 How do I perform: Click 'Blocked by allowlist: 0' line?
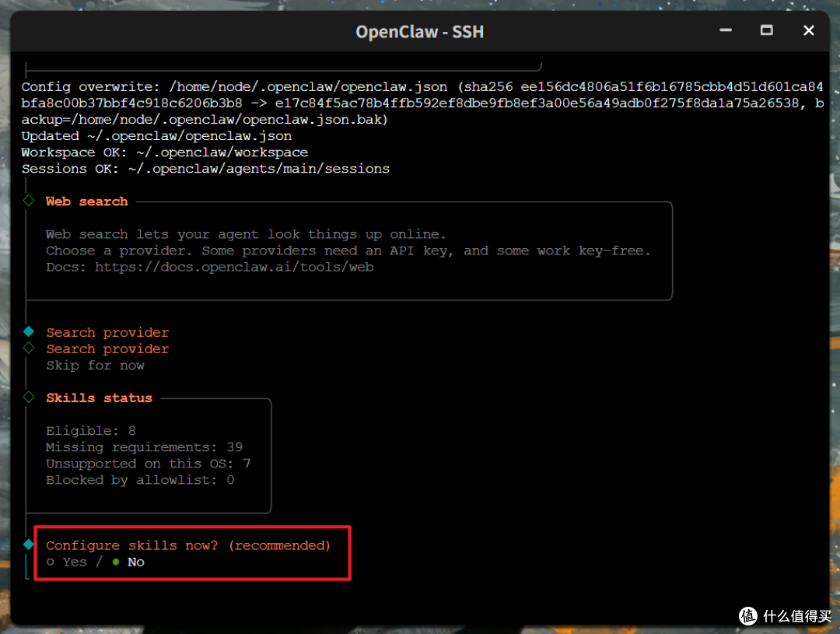coord(140,480)
